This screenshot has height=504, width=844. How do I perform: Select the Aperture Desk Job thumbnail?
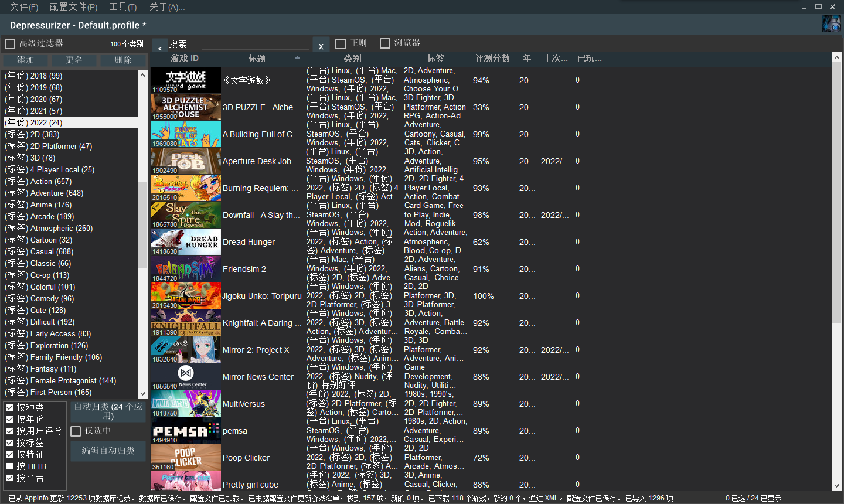[x=186, y=161]
